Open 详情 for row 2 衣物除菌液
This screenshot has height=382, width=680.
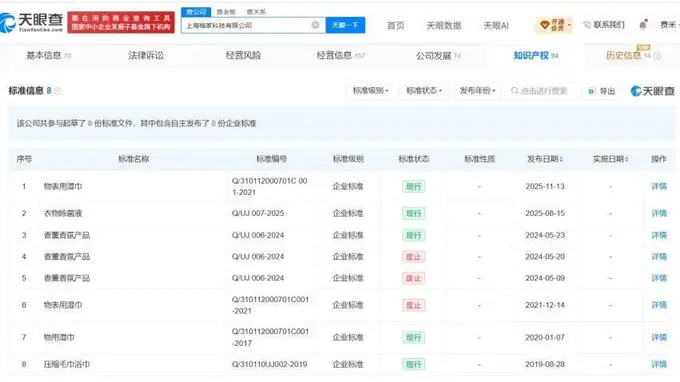coord(659,213)
